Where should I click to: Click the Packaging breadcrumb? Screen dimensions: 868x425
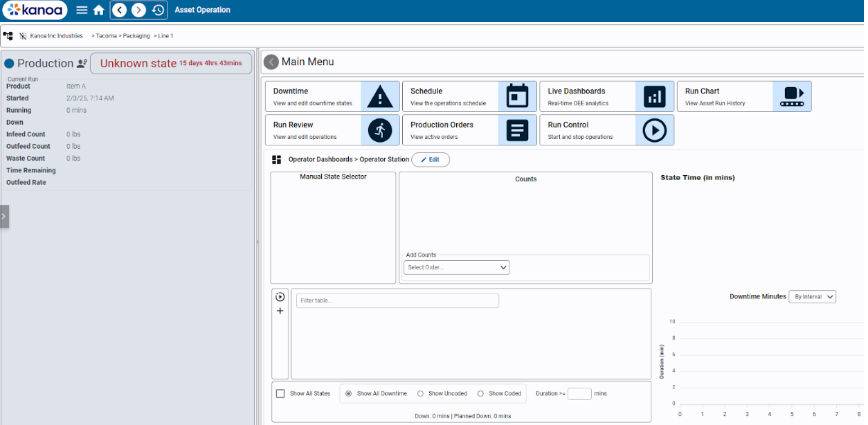click(135, 35)
